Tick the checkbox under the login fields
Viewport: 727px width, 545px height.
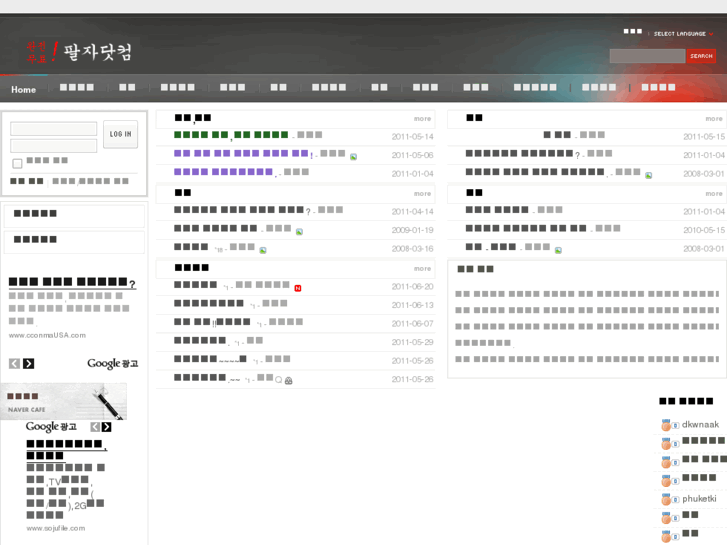tap(17, 163)
